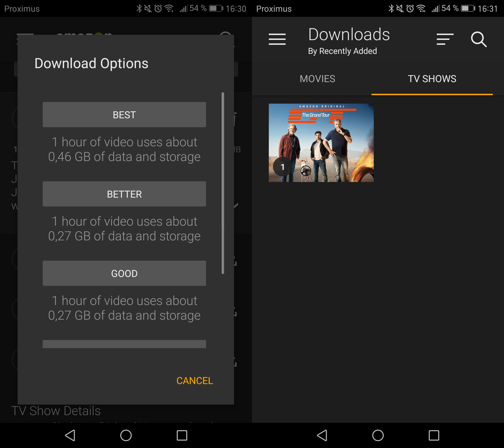Tap recent apps square on left screen
504x448 pixels.
(x=182, y=435)
